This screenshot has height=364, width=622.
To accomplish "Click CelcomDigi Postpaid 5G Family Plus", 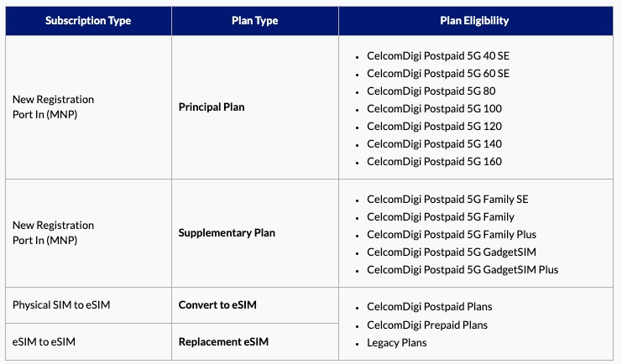I will point(452,234).
